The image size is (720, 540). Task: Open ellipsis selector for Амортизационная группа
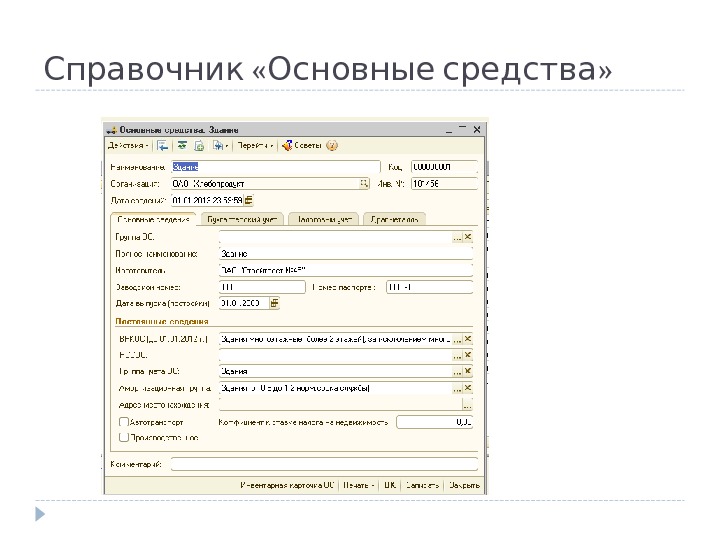pos(457,388)
